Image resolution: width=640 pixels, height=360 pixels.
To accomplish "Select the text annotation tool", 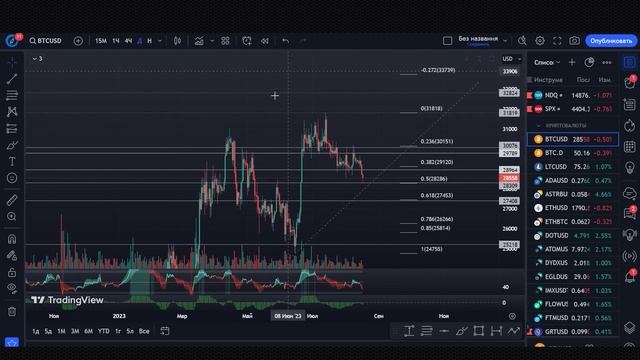I will tap(12, 162).
